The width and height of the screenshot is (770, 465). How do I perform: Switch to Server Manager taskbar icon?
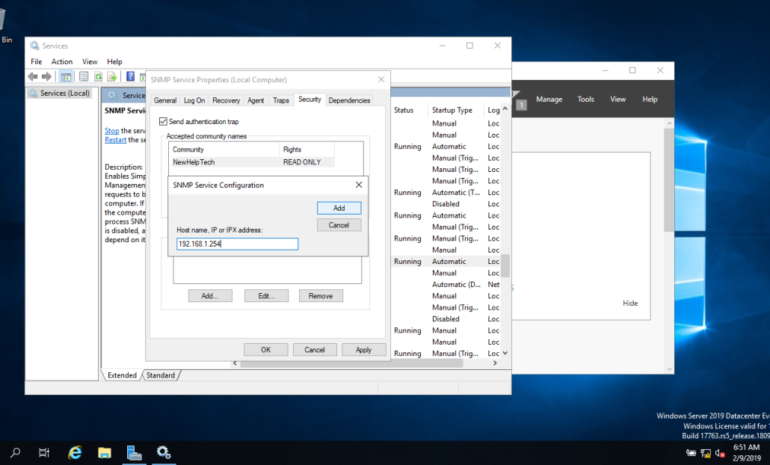coord(134,453)
